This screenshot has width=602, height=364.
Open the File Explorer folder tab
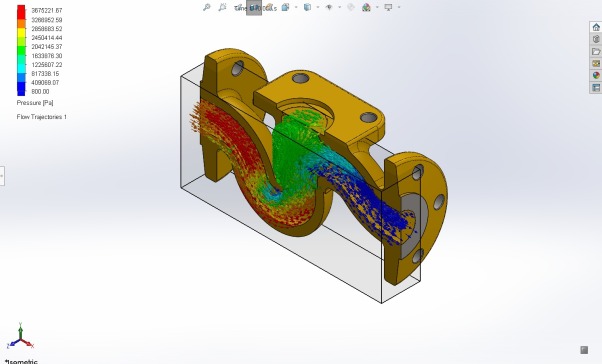click(596, 51)
